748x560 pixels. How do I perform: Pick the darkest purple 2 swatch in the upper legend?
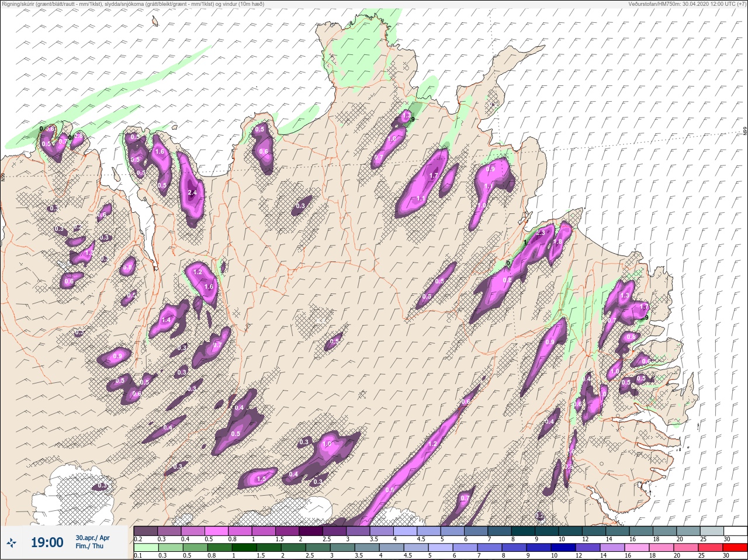[x=311, y=531]
